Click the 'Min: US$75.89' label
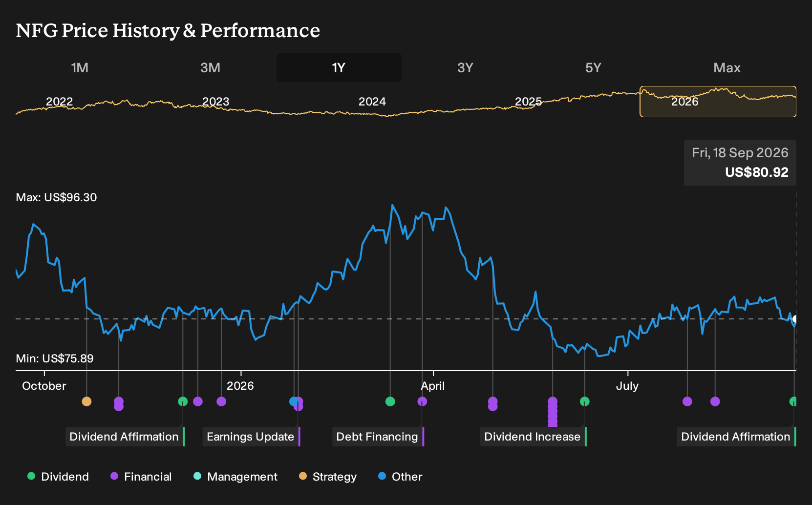812x505 pixels. [55, 358]
